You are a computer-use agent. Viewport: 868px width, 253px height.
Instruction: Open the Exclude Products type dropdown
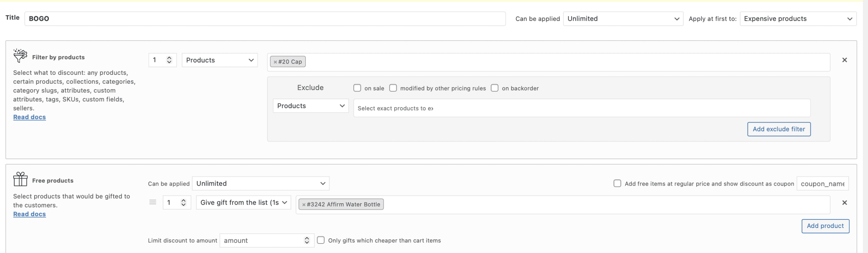pos(311,106)
